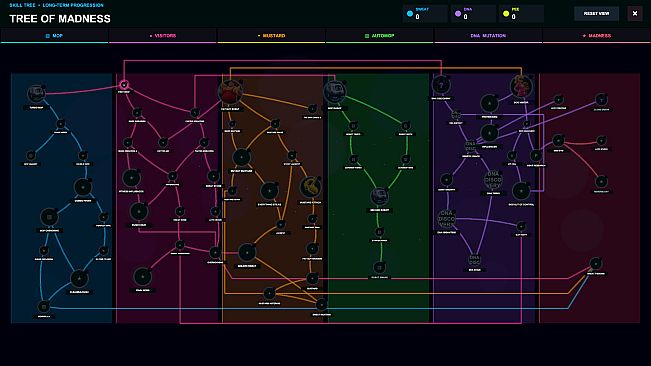Screen dimensions: 651x366
Task: Select the bottom node of green Automop column
Action: pyautogui.click(x=379, y=268)
